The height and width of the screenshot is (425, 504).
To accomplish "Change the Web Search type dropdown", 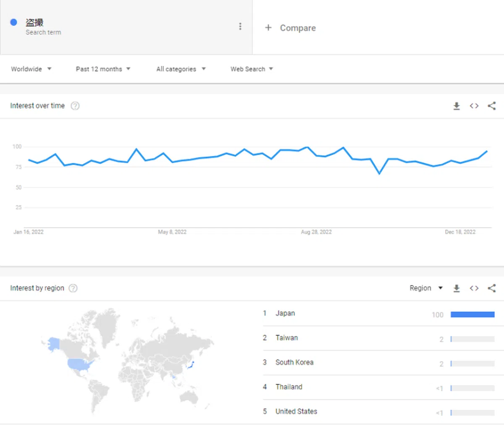I will tap(252, 69).
